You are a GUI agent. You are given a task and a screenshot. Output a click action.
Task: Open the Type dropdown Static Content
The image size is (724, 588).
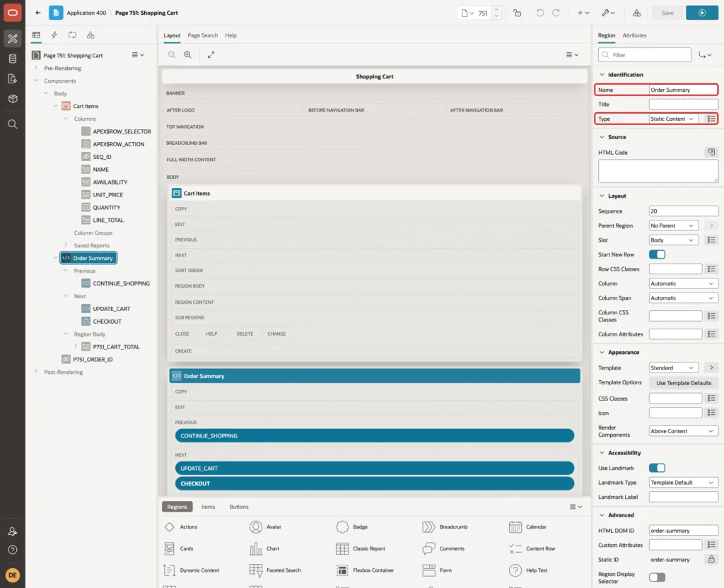pyautogui.click(x=673, y=119)
